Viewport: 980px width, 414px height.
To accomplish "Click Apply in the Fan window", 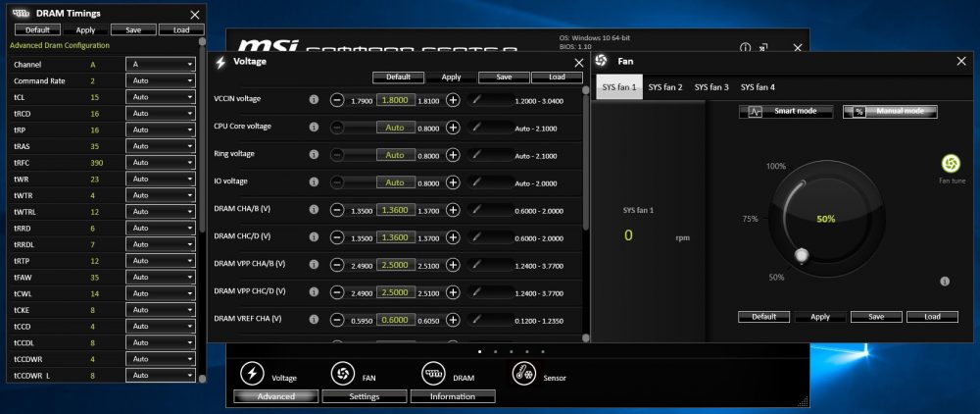I will tap(820, 317).
